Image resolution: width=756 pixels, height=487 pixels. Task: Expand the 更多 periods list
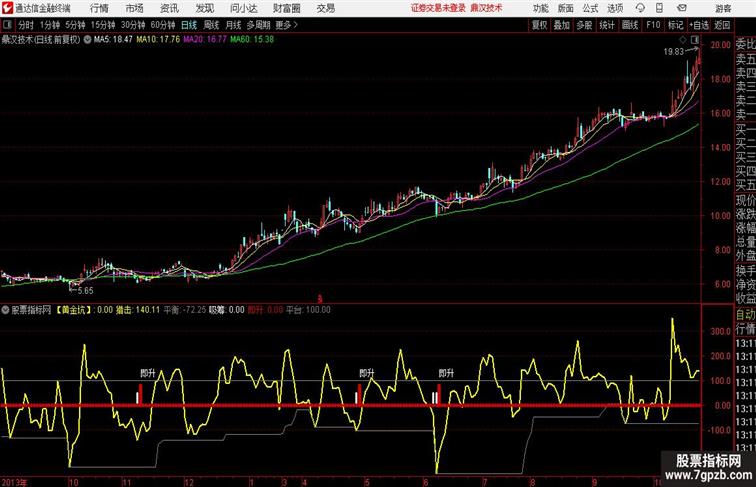[286, 25]
